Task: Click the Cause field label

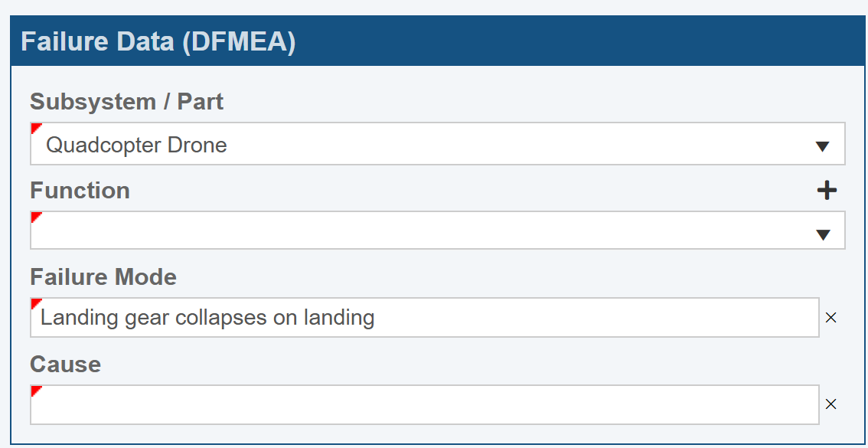Action: point(65,364)
